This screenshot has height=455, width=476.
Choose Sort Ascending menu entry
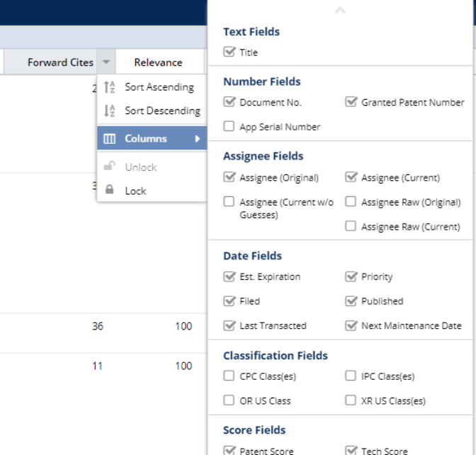pyautogui.click(x=152, y=87)
